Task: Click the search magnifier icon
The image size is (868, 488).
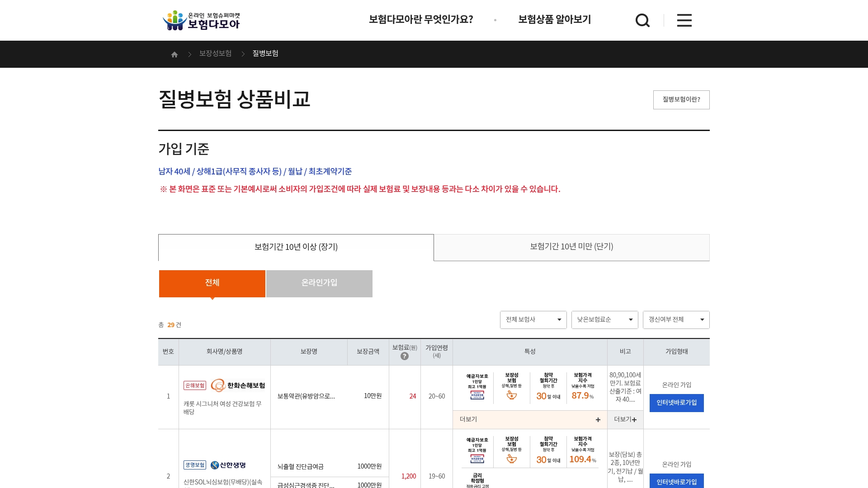Action: (x=642, y=20)
